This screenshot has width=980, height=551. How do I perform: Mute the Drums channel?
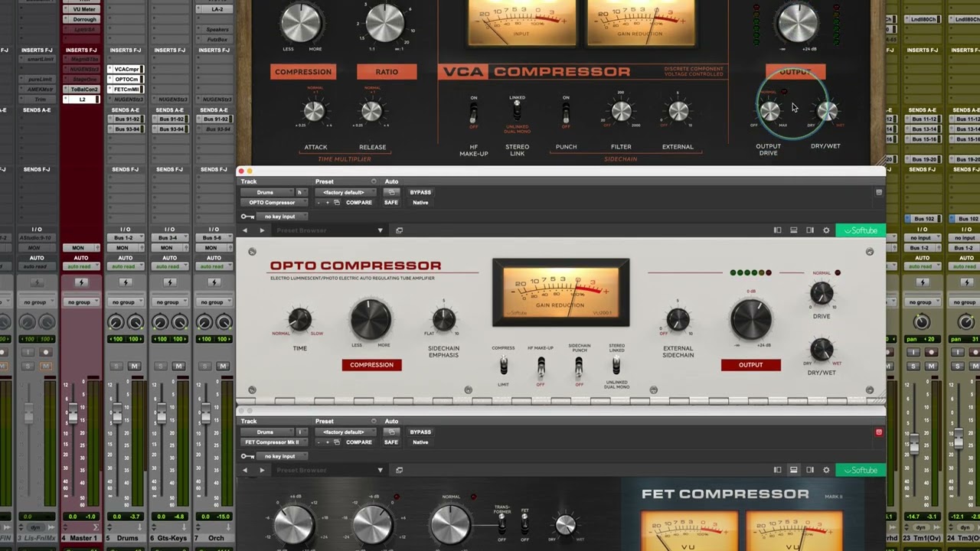pyautogui.click(x=135, y=367)
